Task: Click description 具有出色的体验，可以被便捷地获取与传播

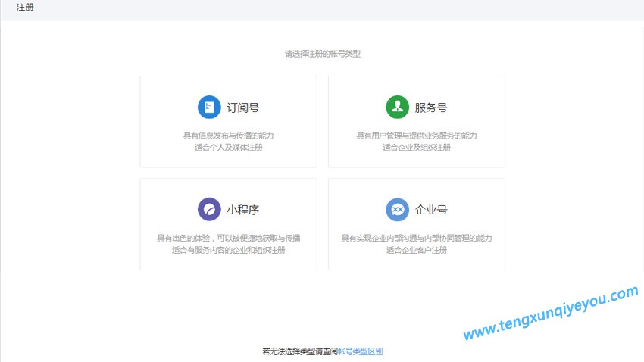Action: click(x=228, y=238)
